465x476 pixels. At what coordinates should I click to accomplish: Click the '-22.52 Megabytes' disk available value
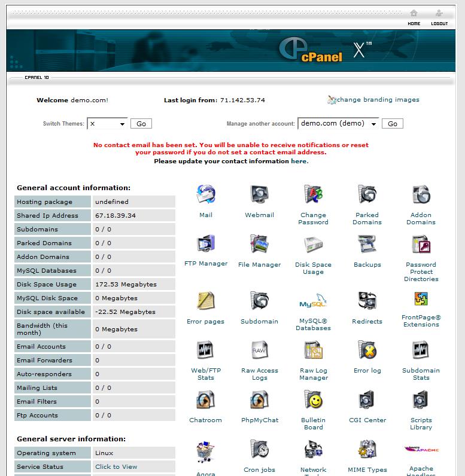click(x=125, y=312)
